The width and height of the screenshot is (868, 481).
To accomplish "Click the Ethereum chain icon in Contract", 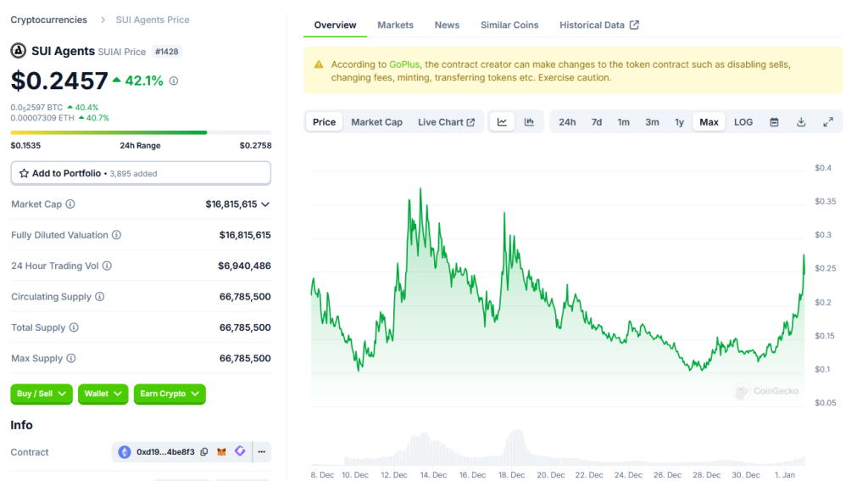I will (125, 452).
